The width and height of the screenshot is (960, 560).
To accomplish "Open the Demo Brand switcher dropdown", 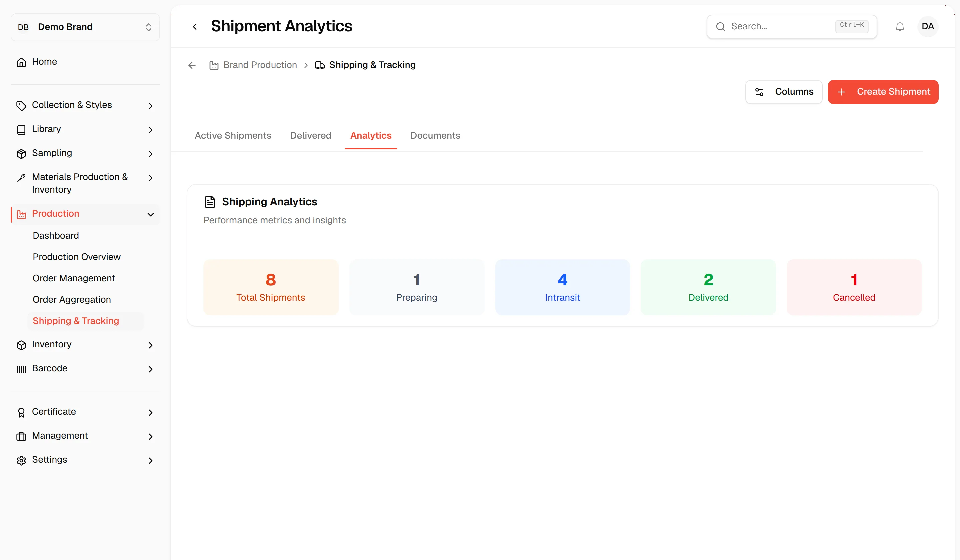I will pyautogui.click(x=85, y=27).
